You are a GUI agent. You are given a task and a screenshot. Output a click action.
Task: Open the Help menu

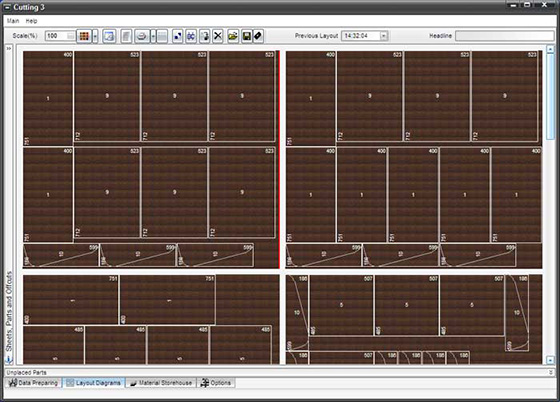31,21
